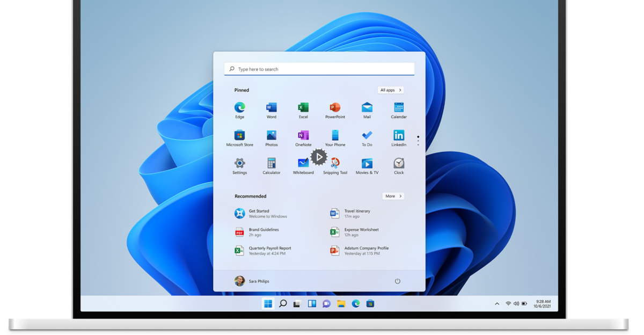Open the Your Phone app

pos(335,138)
